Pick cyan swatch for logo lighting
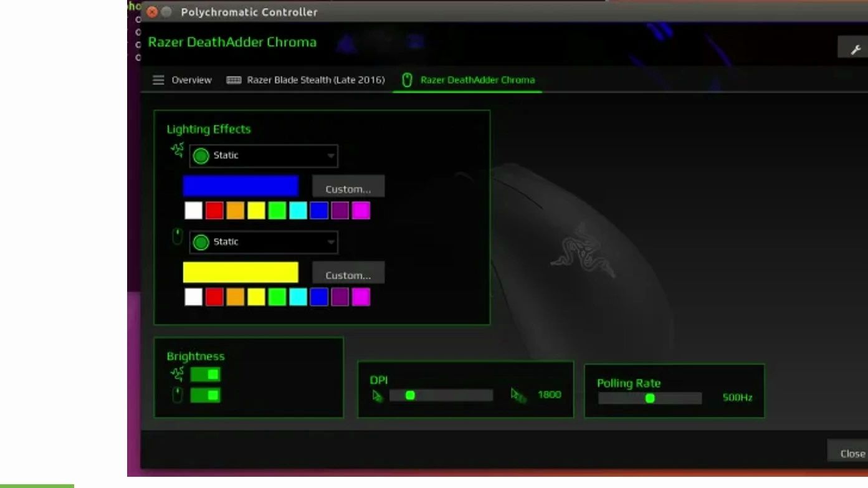Screen dimensions: 868x488 (298, 211)
